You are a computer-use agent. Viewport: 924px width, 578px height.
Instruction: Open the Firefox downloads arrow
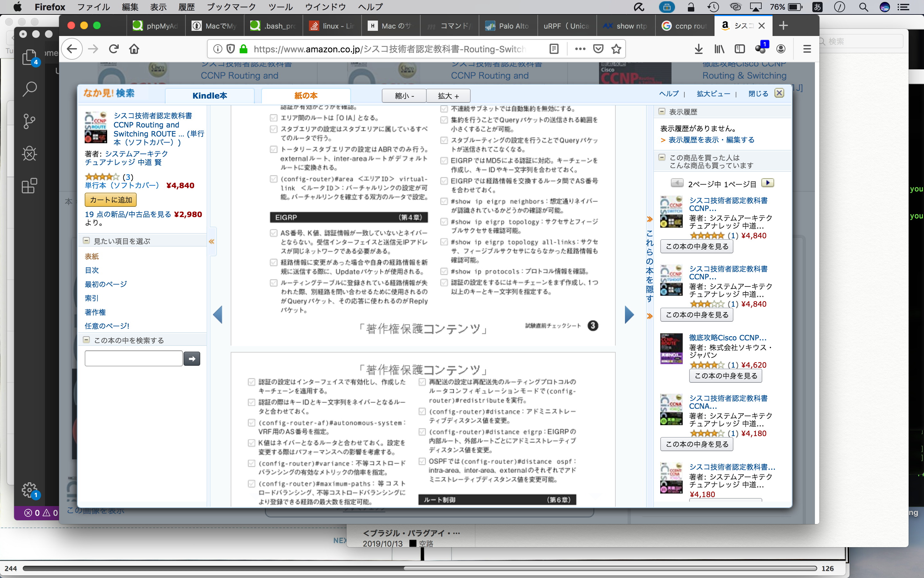click(x=698, y=49)
